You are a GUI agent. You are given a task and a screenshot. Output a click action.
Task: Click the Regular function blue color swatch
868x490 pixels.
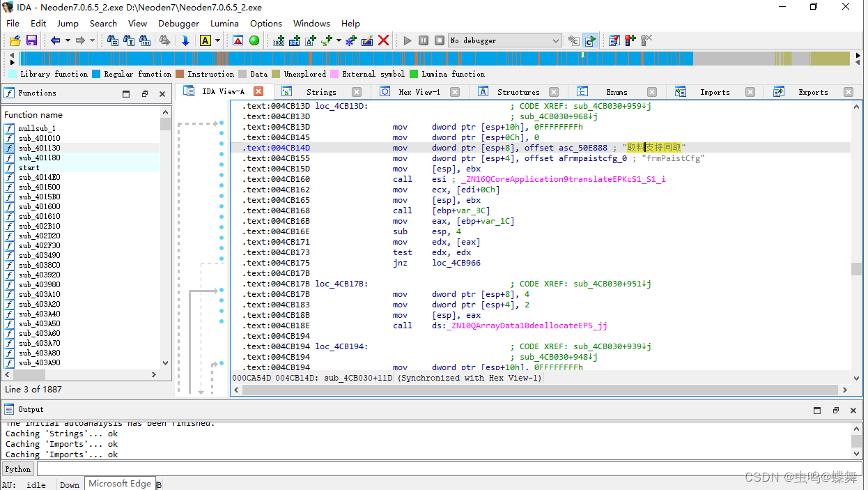96,74
